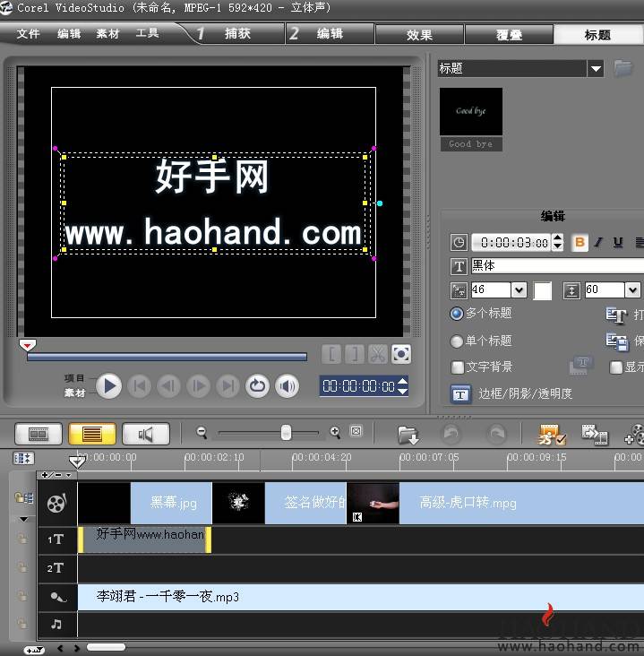Toggle bold text formatting
Image resolution: width=644 pixels, height=656 pixels.
coord(580,242)
